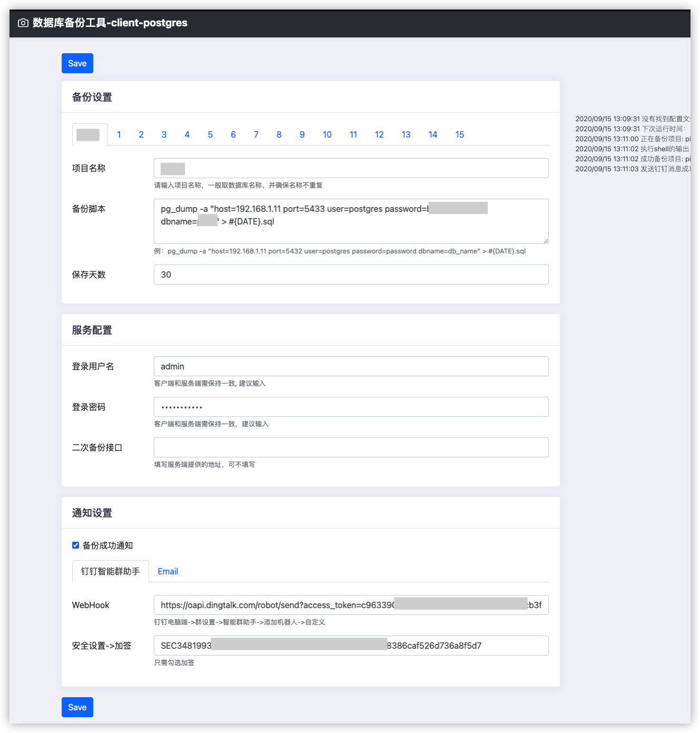Image resolution: width=700 pixels, height=733 pixels.
Task: Click the 登录密码 password field
Action: 351,407
